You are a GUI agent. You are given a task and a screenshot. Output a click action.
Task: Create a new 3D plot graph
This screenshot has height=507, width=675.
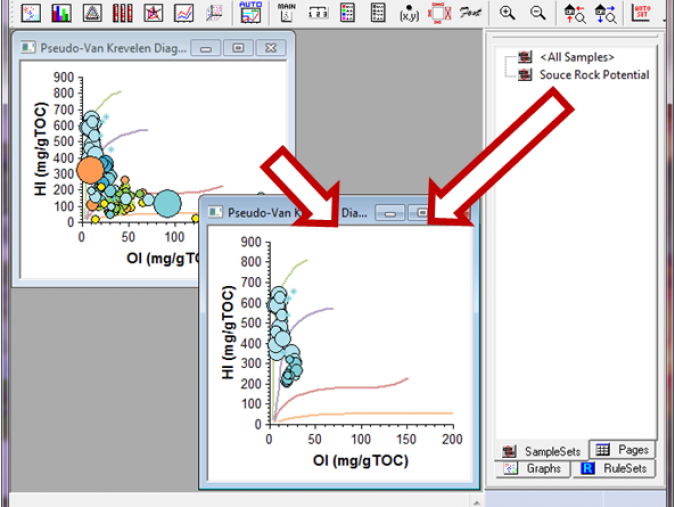[214, 13]
